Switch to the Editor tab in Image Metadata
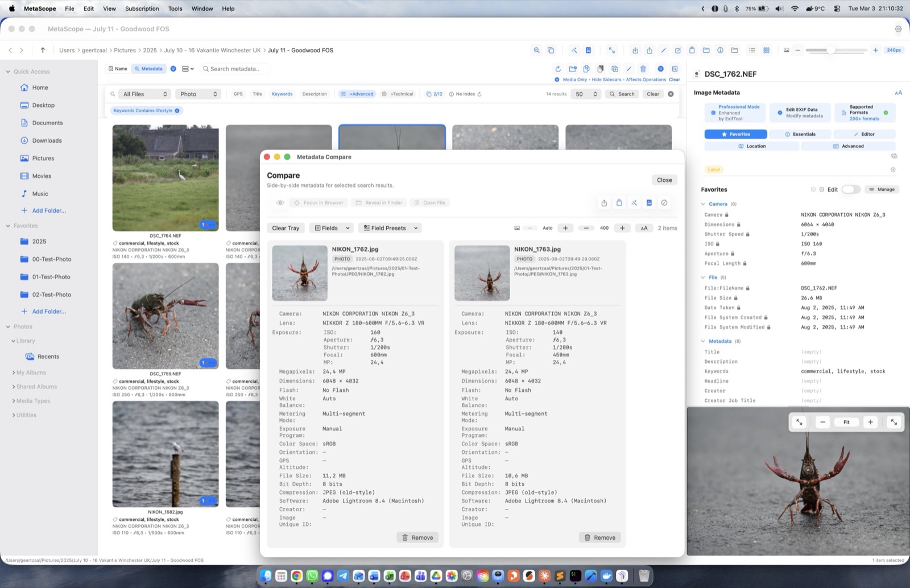 coord(865,134)
